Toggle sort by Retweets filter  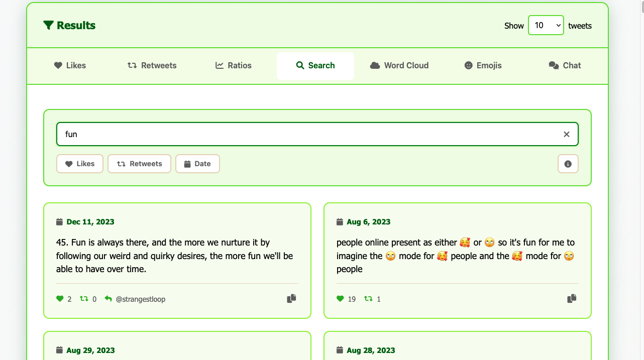pos(139,164)
